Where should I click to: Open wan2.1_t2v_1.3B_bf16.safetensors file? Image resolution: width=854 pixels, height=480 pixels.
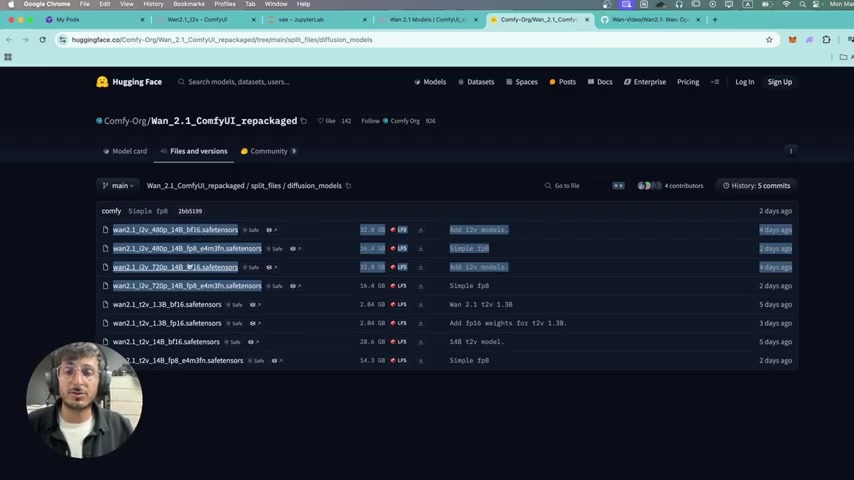point(167,305)
